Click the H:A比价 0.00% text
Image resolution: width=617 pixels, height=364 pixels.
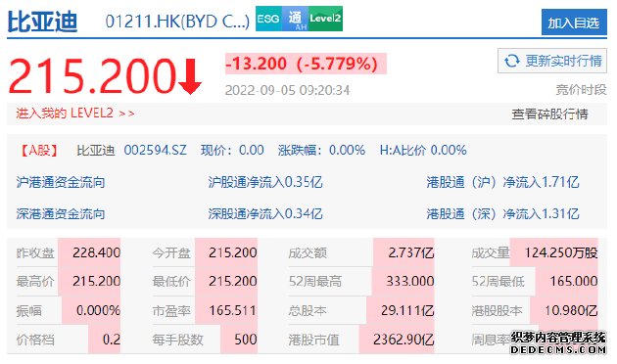click(423, 150)
